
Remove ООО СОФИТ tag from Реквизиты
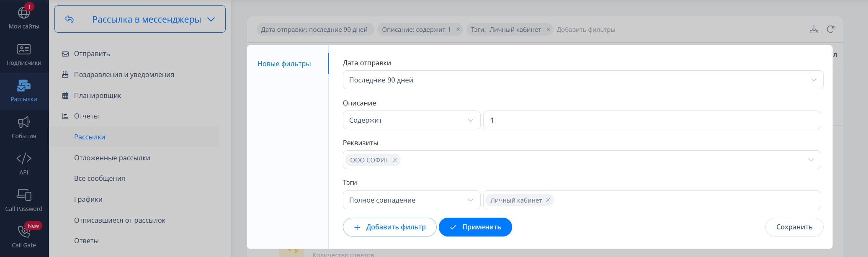pos(395,160)
